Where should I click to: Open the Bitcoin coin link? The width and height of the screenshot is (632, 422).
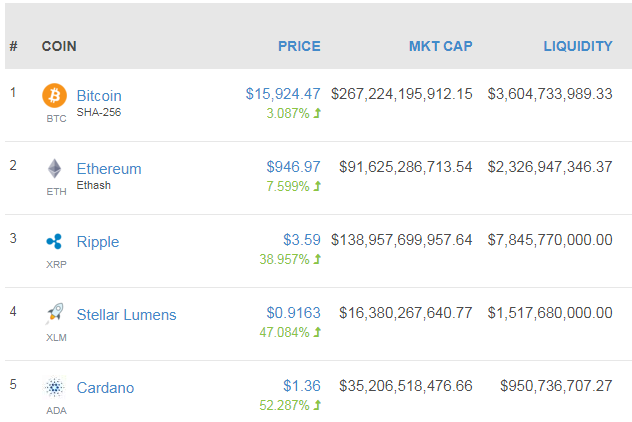click(99, 96)
